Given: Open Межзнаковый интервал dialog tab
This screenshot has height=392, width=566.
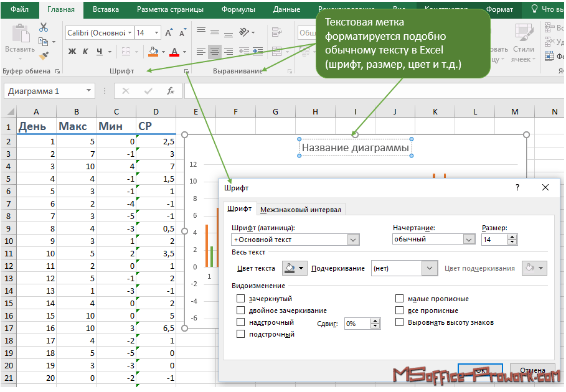Looking at the screenshot, I should tap(301, 210).
